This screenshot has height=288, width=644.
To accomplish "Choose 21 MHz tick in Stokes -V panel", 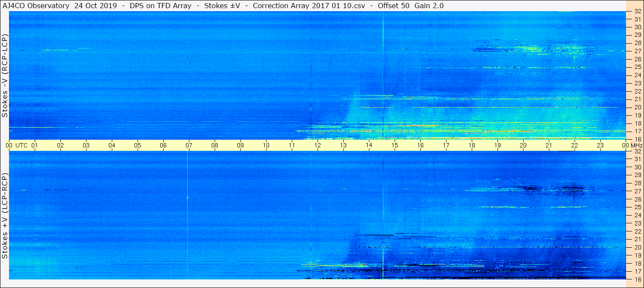I will pos(637,99).
